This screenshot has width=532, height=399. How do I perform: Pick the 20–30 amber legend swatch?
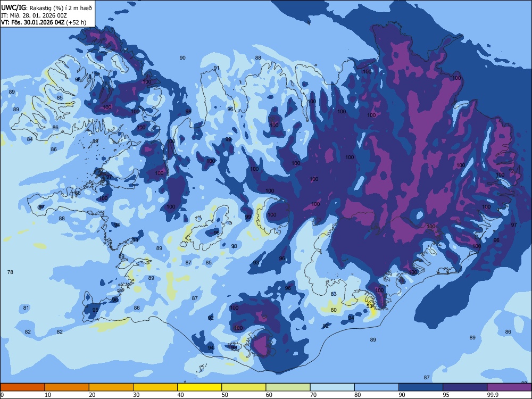click(x=111, y=387)
